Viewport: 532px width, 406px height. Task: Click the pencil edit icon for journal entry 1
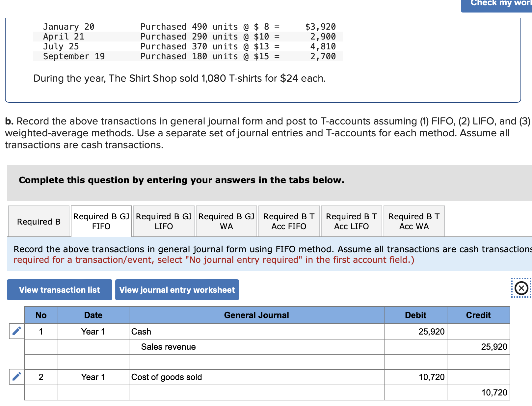tap(16, 332)
